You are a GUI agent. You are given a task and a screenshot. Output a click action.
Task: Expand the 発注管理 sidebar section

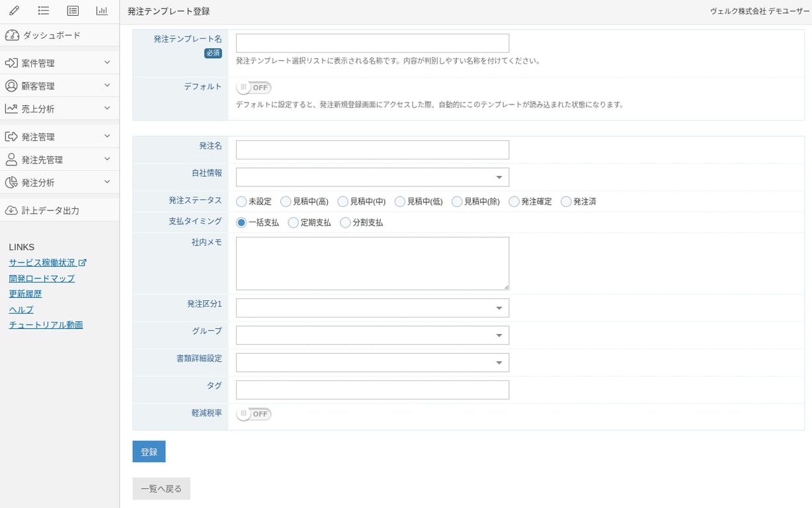coord(60,136)
